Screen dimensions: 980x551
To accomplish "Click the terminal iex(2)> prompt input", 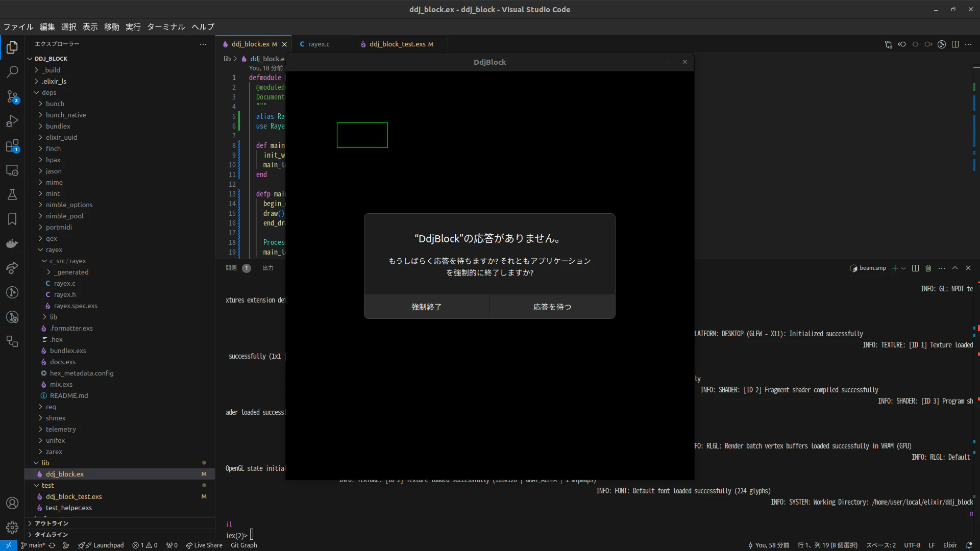I will (x=252, y=535).
